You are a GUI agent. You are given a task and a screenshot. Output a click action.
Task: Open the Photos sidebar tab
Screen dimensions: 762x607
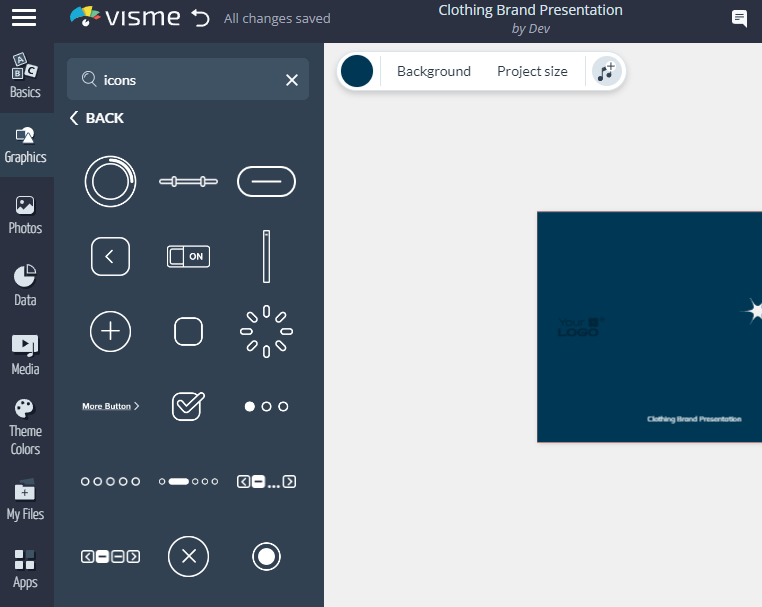click(25, 215)
